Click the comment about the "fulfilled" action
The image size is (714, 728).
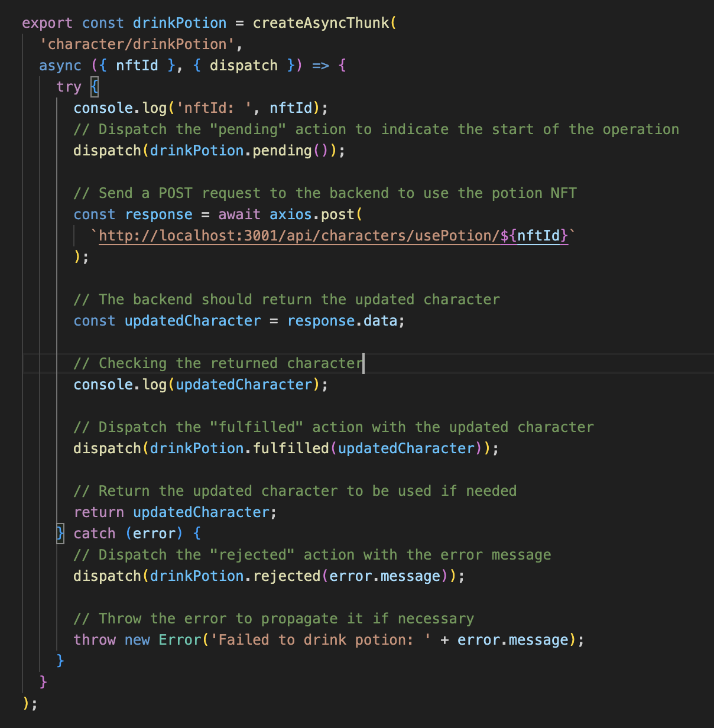click(333, 427)
